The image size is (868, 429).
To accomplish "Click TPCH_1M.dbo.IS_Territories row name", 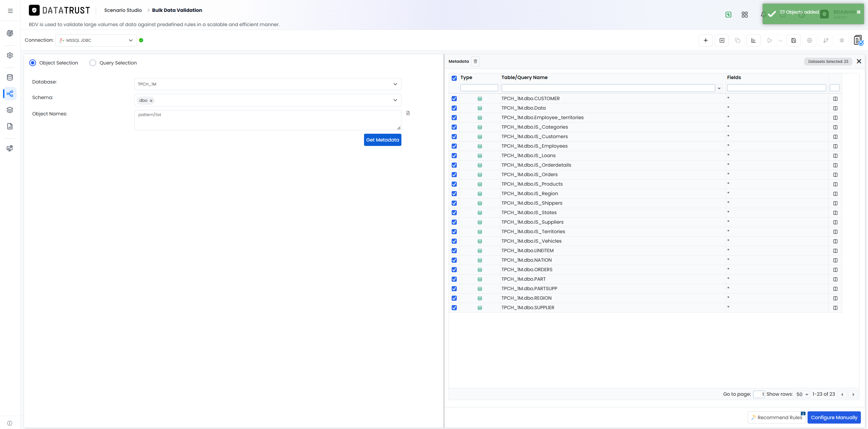I will click(533, 231).
